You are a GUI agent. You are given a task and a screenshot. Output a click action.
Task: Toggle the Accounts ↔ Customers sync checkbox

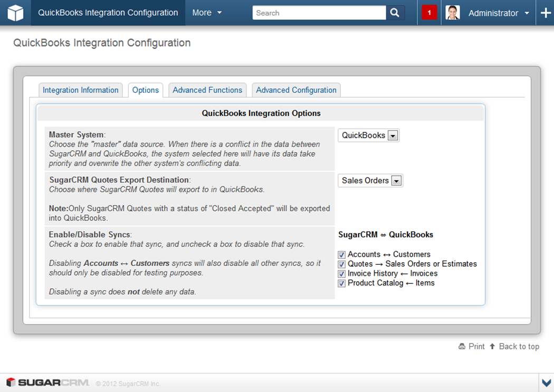[x=341, y=255]
